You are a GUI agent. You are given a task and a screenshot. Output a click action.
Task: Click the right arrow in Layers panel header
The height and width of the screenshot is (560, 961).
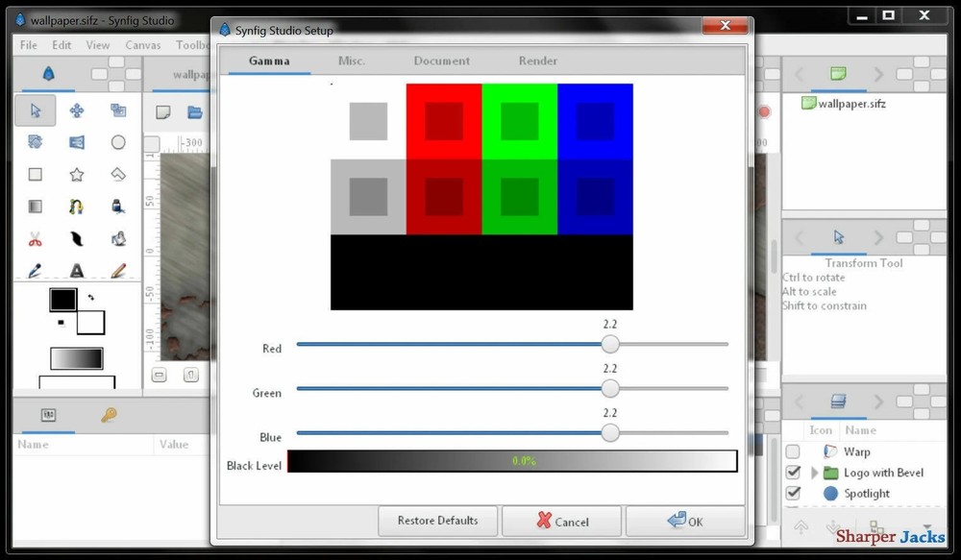pos(879,402)
